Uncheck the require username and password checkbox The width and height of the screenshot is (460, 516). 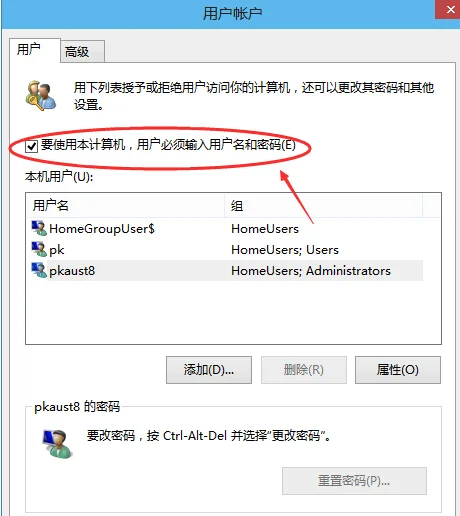click(32, 146)
